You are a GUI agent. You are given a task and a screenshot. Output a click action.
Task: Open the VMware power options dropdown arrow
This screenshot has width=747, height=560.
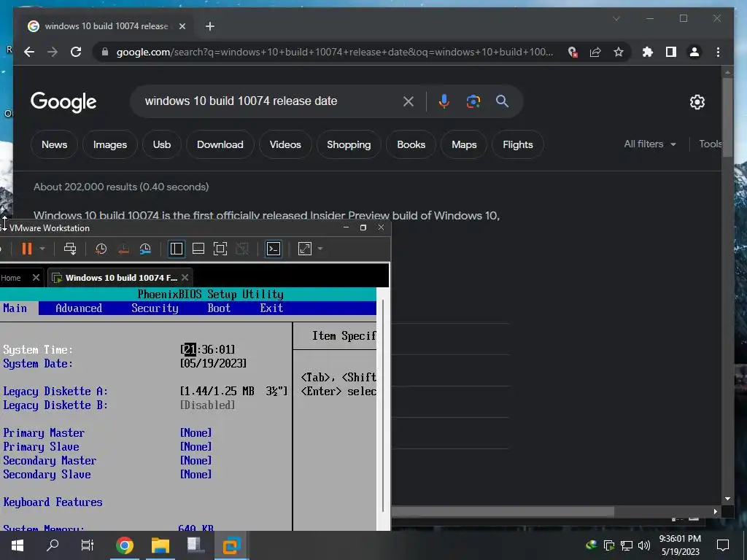click(x=42, y=249)
